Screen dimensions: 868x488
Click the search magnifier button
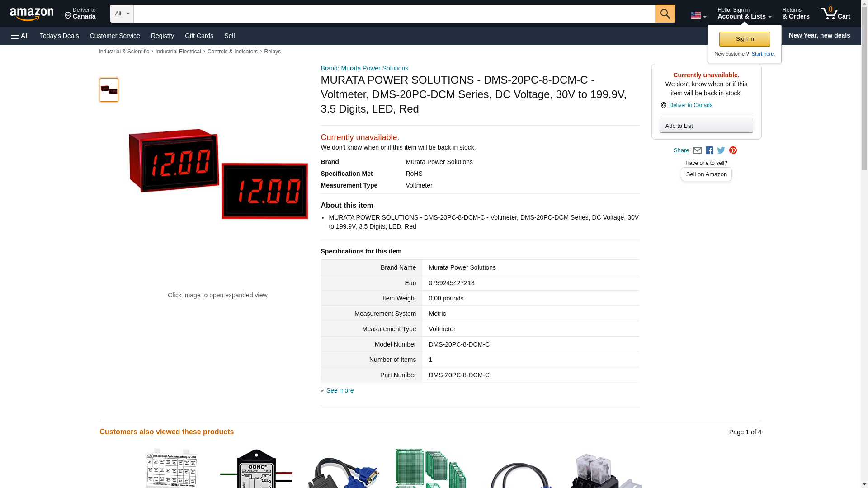click(x=665, y=14)
